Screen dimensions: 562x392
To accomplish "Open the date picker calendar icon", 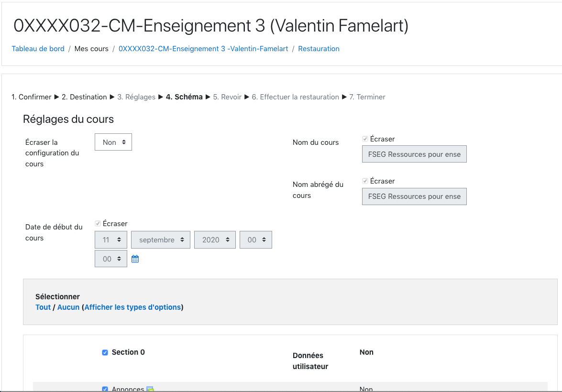I will coord(135,259).
